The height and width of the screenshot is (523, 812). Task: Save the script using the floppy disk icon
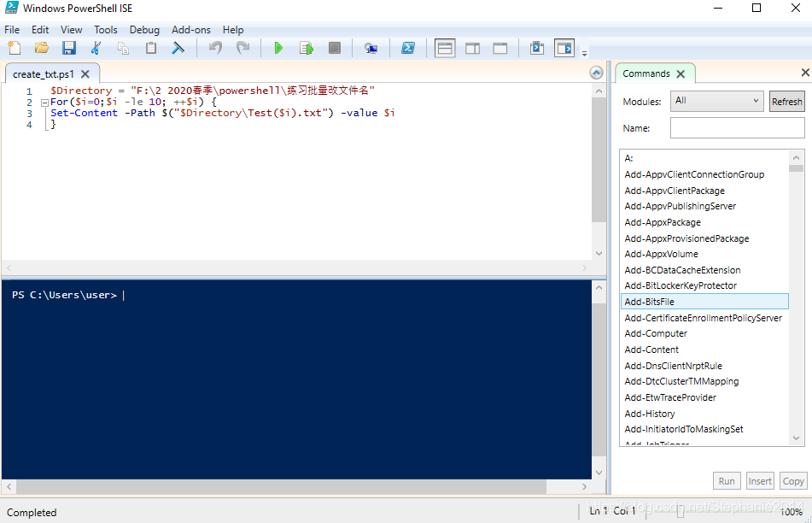[69, 48]
